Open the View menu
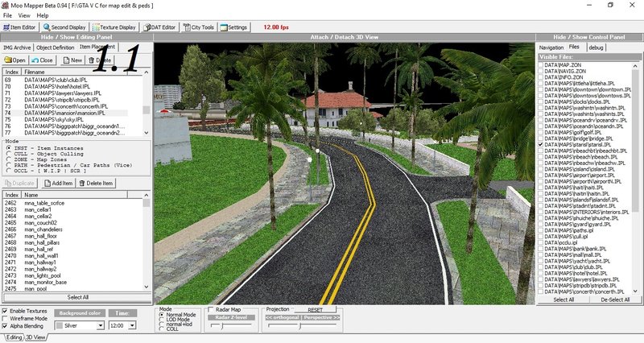 pyautogui.click(x=24, y=15)
